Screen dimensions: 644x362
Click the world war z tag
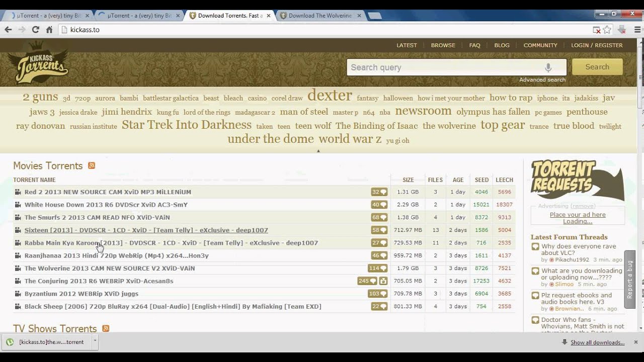[350, 139]
